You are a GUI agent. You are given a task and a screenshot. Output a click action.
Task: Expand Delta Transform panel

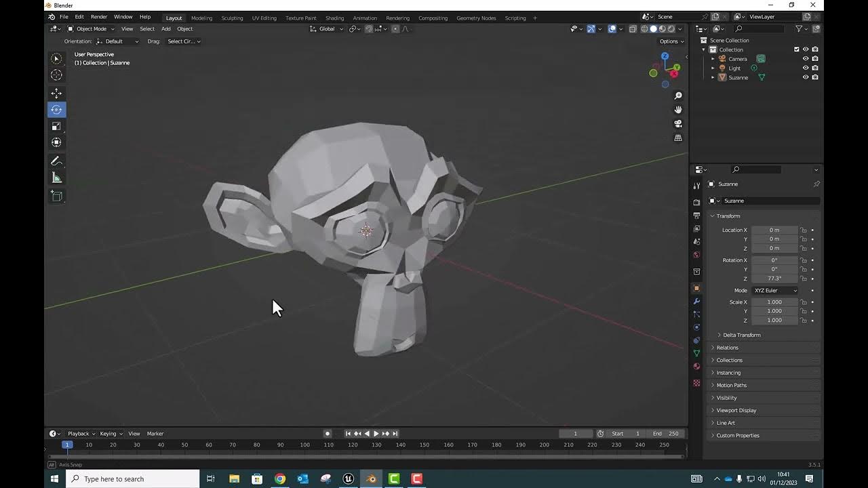coord(741,335)
